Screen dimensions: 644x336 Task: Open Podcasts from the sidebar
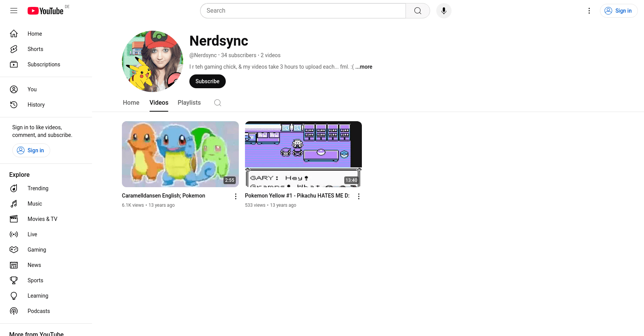tap(38, 311)
